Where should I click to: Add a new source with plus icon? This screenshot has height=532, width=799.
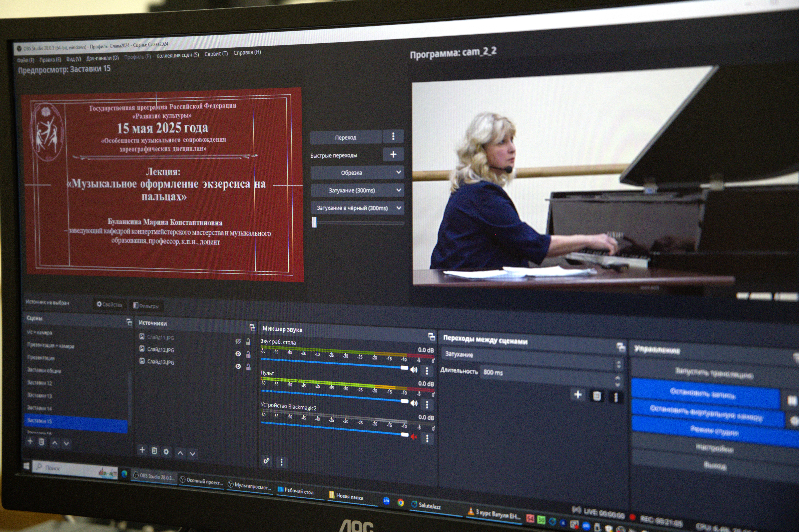[142, 450]
